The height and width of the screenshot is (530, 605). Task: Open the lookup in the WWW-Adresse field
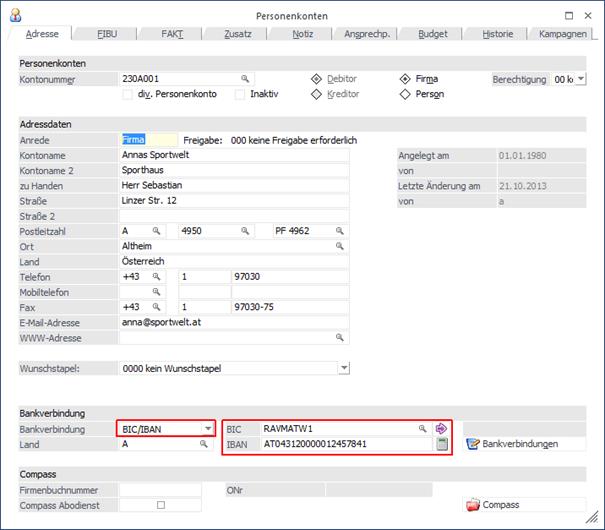[x=340, y=338]
